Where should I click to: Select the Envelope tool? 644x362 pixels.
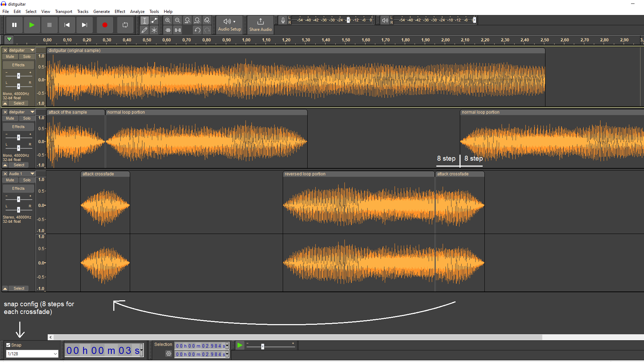click(154, 20)
